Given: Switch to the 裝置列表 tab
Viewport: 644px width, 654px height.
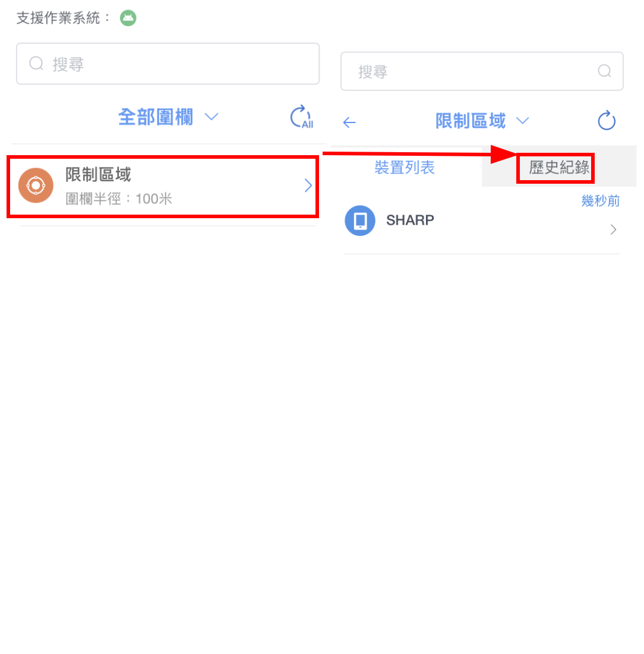Looking at the screenshot, I should 405,168.
